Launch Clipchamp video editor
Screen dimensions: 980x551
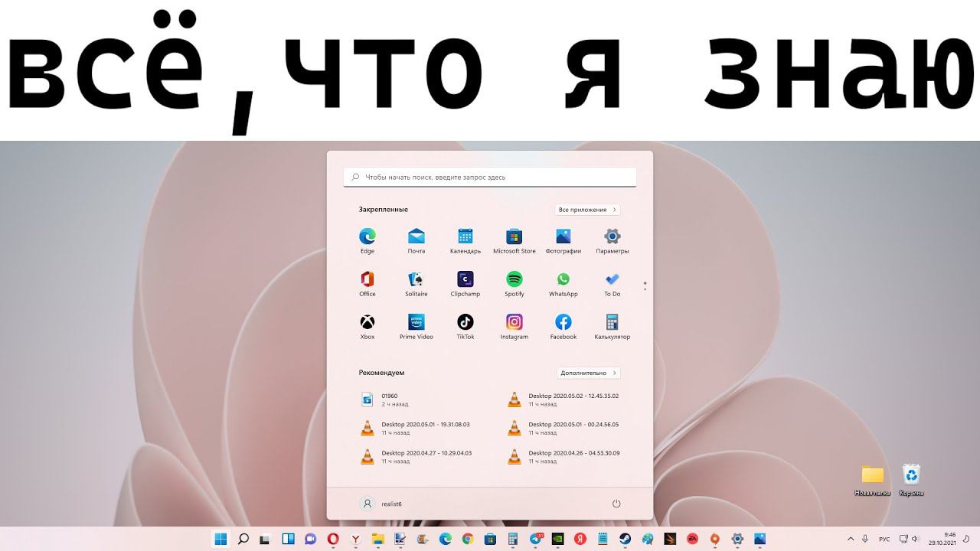pos(465,283)
